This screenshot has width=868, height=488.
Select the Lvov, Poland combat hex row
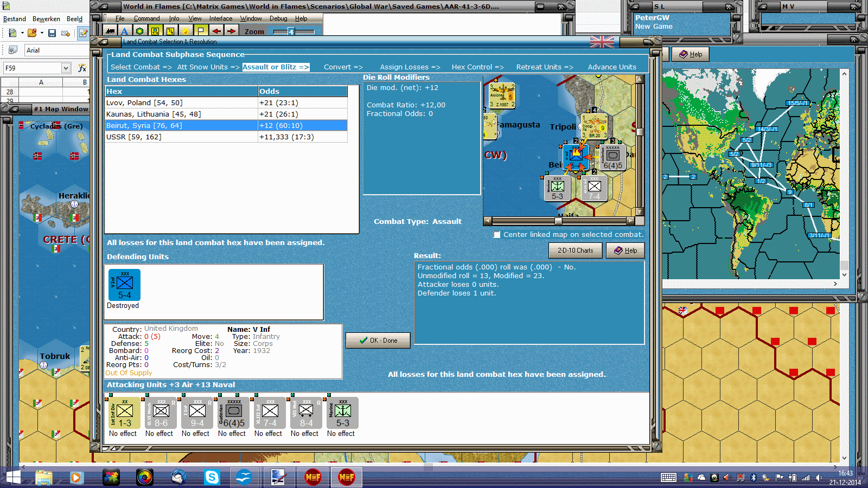[226, 103]
